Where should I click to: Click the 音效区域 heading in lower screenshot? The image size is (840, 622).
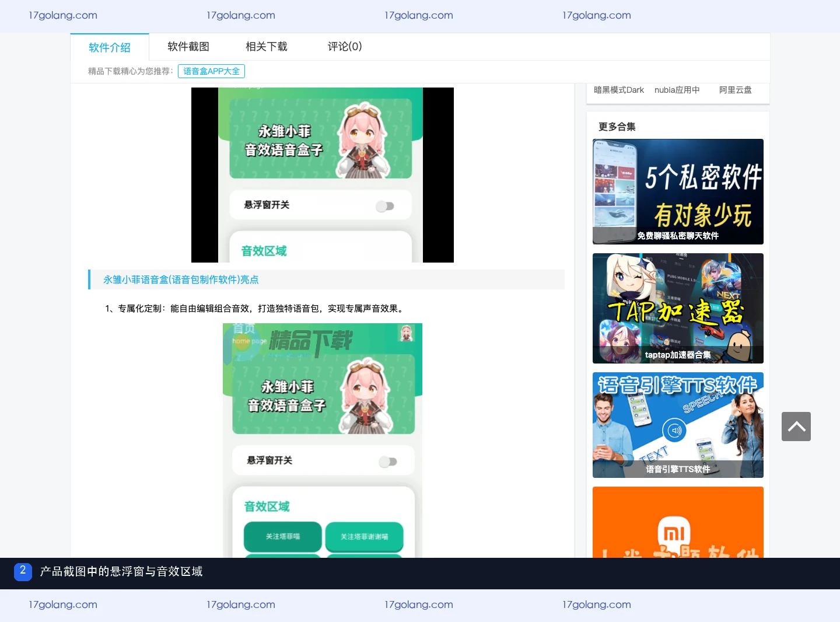267,506
